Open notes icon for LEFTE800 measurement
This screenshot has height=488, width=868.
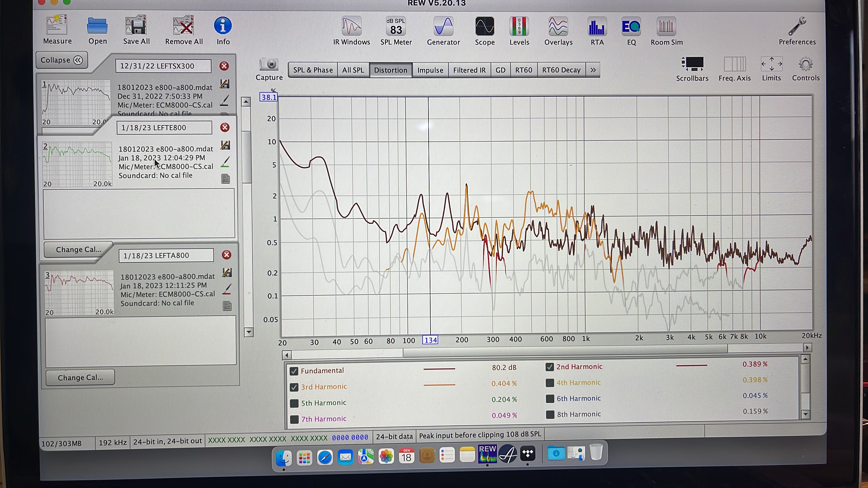pos(225,179)
